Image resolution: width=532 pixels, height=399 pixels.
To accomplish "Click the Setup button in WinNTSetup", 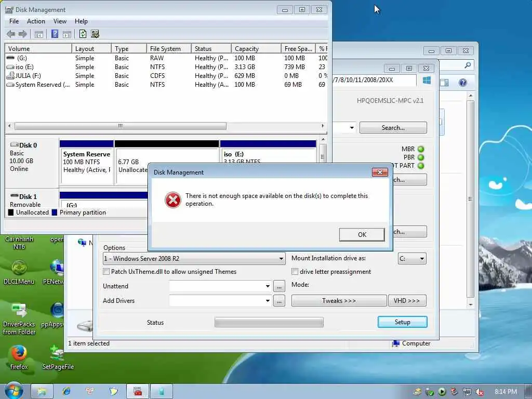I will (x=403, y=322).
